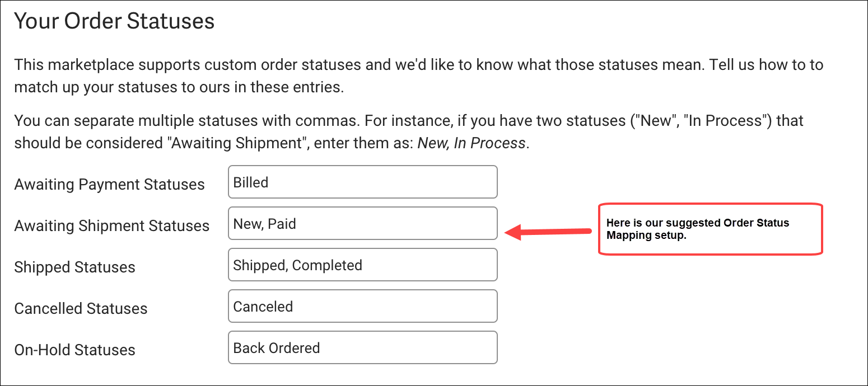Click the Your Order Statuses heading
The image size is (868, 386).
coord(114,21)
